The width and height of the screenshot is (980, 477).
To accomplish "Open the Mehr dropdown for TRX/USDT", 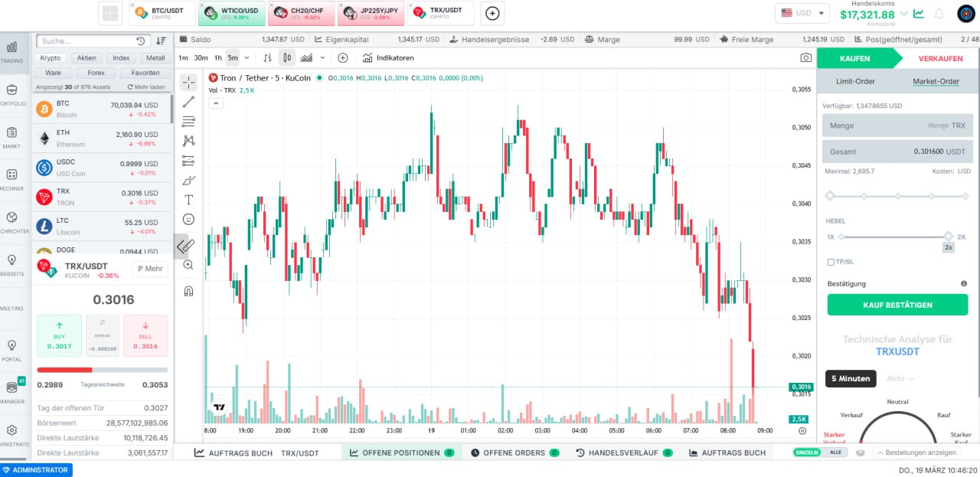I will click(x=149, y=269).
